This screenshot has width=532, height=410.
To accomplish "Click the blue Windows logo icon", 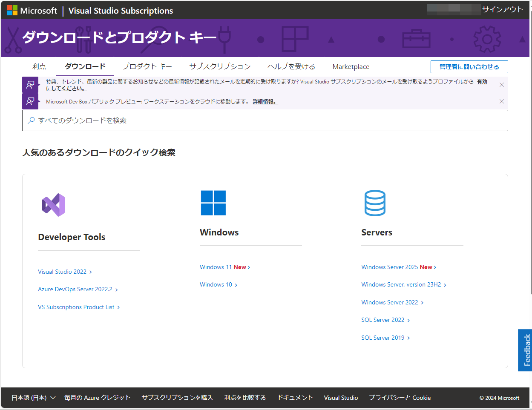I will pos(213,203).
